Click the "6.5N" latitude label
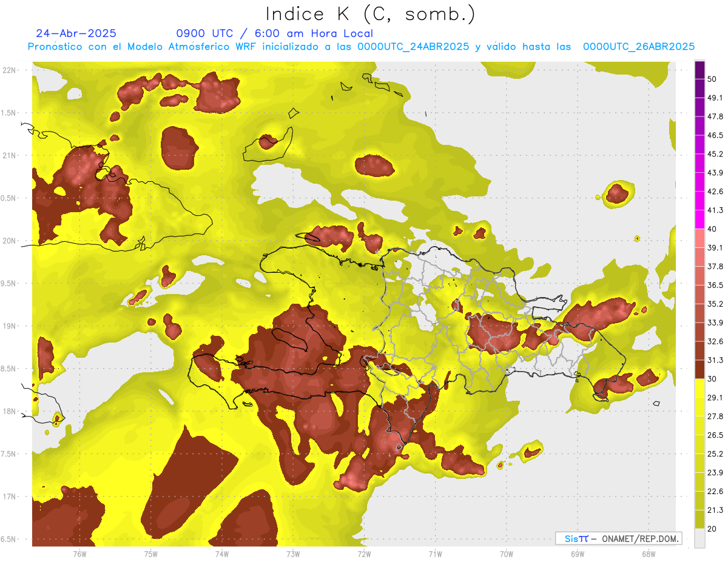 [8, 539]
